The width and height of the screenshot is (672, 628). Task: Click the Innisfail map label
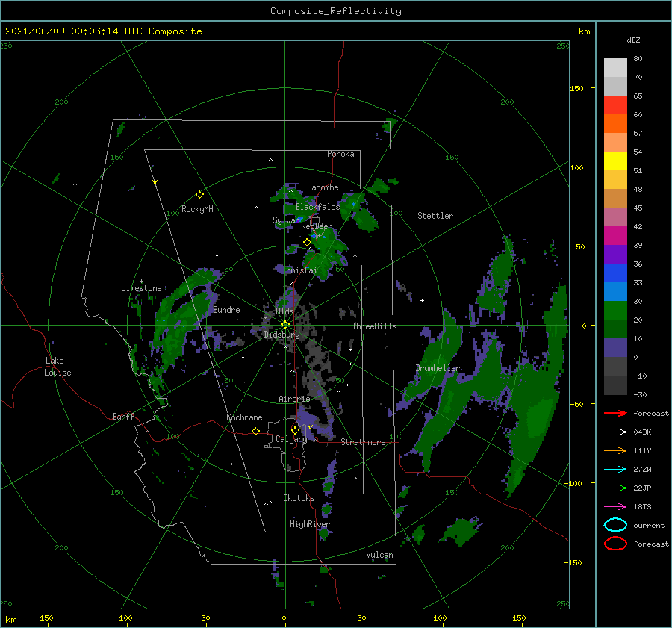[x=302, y=270]
